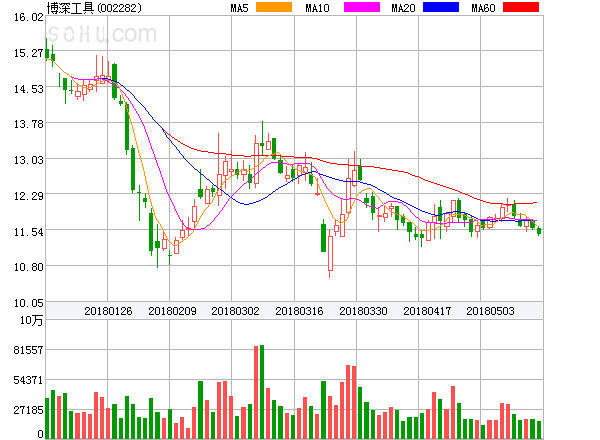Click the 10万 volume axis label
Viewport: 600px width, 440px height.
pos(31,321)
